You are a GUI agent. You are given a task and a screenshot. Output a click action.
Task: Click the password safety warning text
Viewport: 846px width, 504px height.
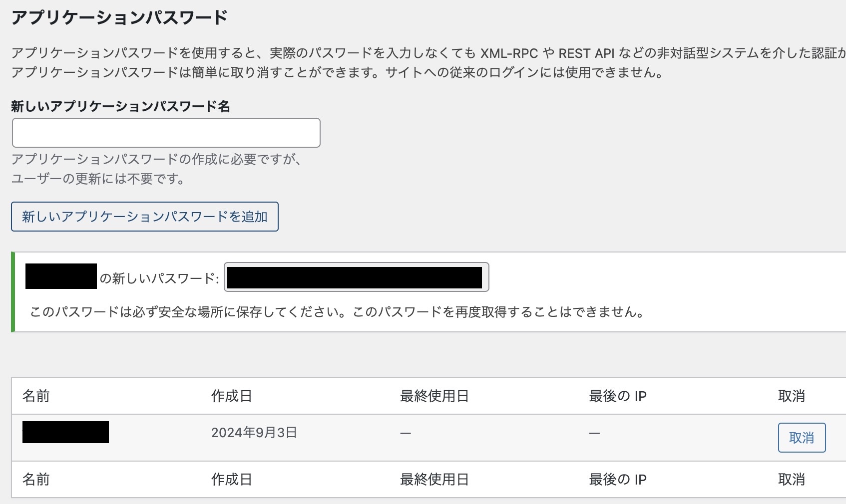337,313
